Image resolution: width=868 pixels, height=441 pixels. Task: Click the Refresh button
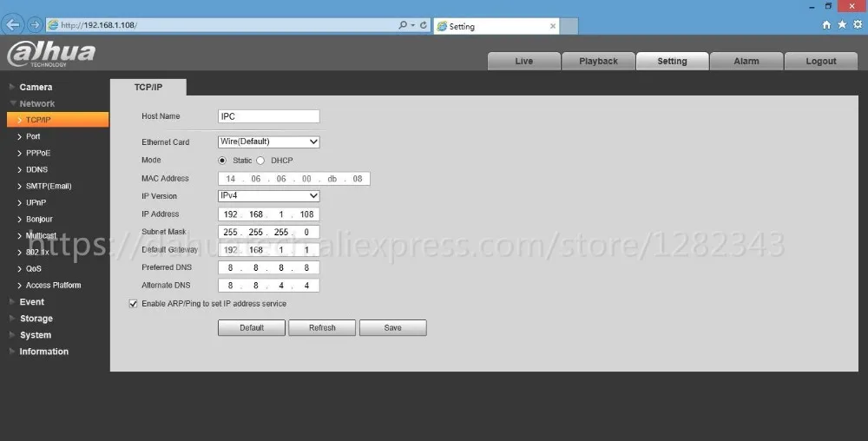pyautogui.click(x=322, y=327)
